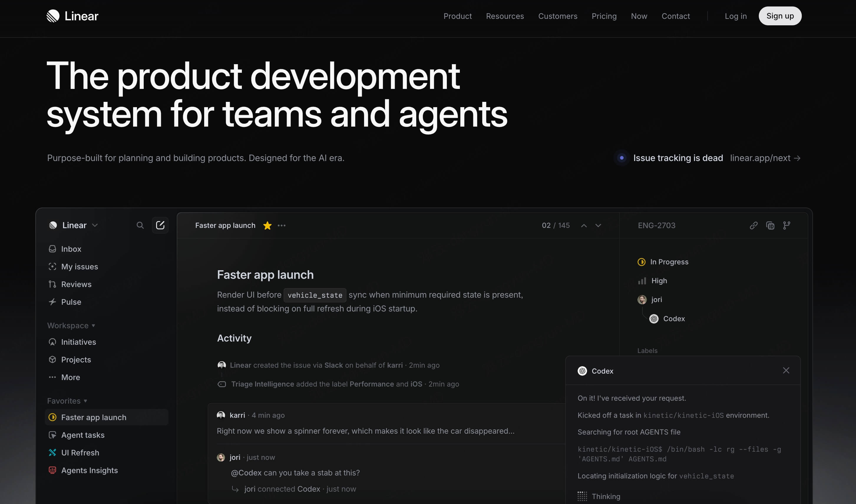This screenshot has height=504, width=856.
Task: Click the Codex agent icon under jori
Action: [654, 319]
